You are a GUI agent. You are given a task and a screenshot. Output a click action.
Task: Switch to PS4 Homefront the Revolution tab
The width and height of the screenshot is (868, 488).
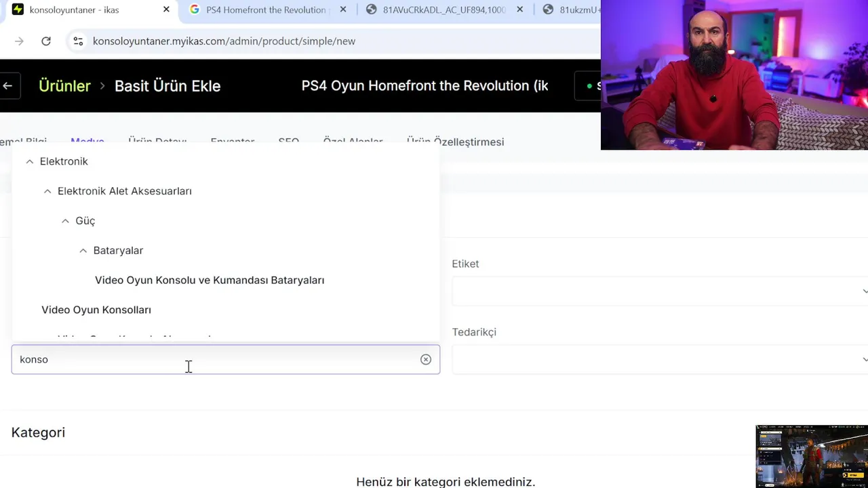[267, 9]
